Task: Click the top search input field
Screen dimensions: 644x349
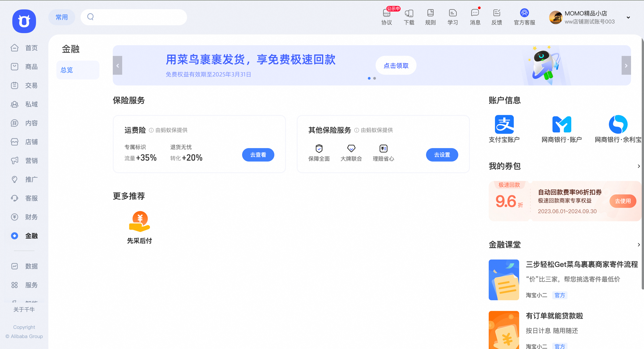Action: pos(134,17)
